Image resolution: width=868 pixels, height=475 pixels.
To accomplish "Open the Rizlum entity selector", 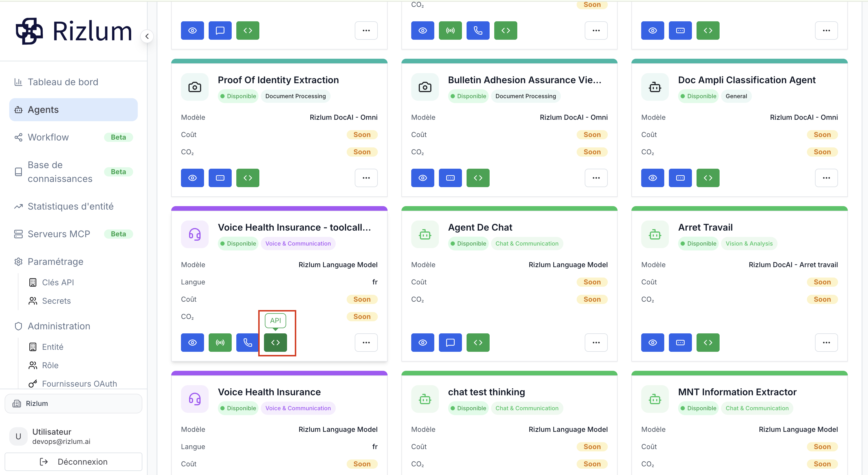I will click(73, 403).
